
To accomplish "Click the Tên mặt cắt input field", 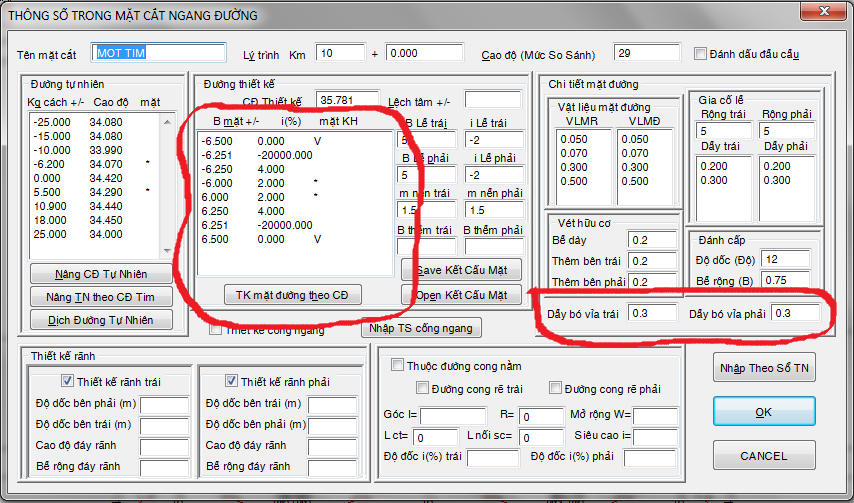I will coord(158,53).
